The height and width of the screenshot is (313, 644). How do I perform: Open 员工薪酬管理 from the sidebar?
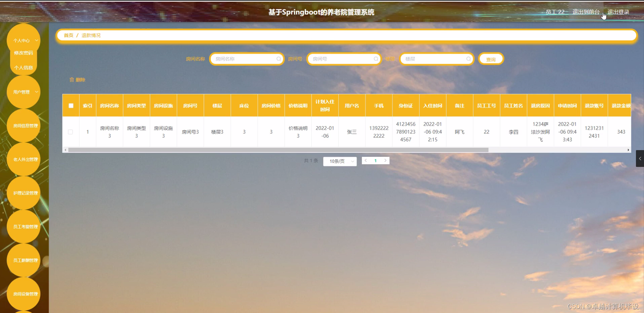pos(23,260)
